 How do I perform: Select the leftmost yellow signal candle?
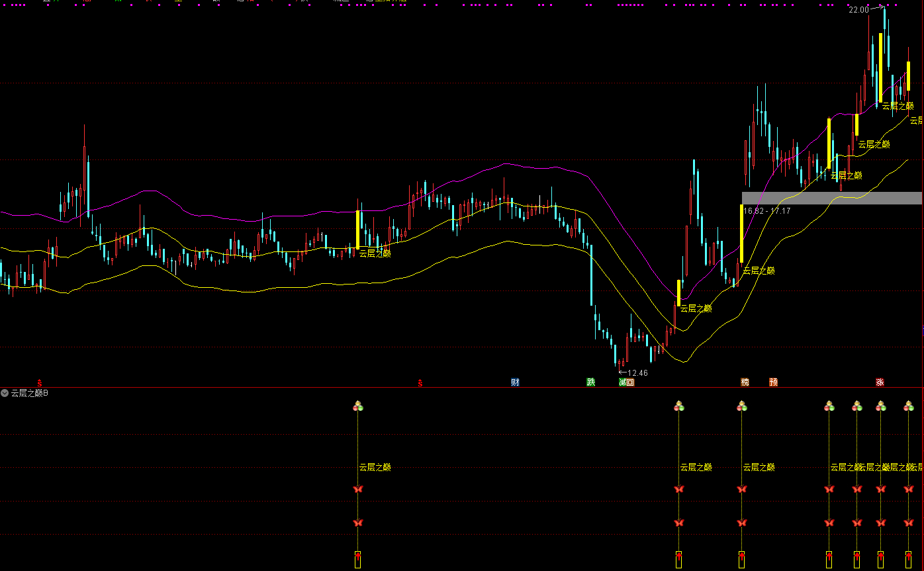tap(358, 230)
